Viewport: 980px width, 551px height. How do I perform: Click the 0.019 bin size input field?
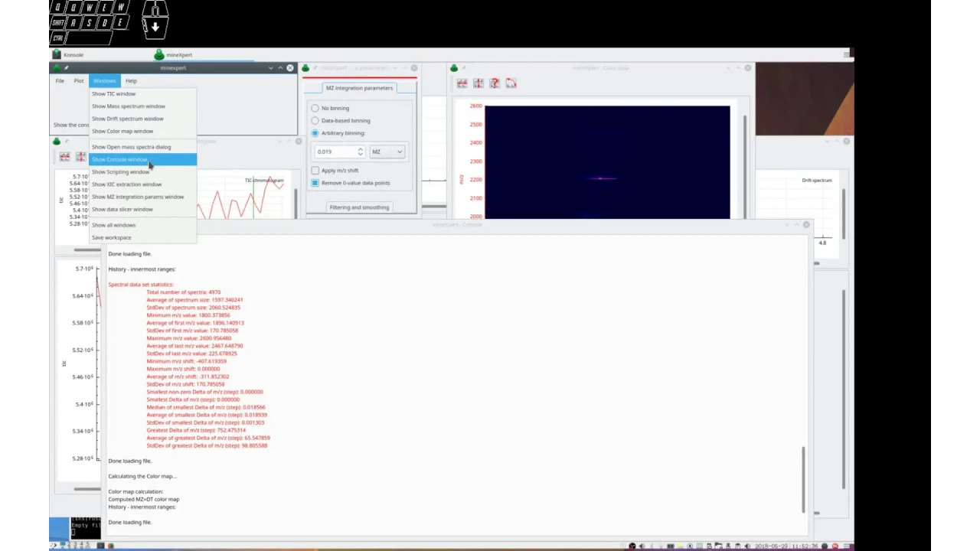335,152
